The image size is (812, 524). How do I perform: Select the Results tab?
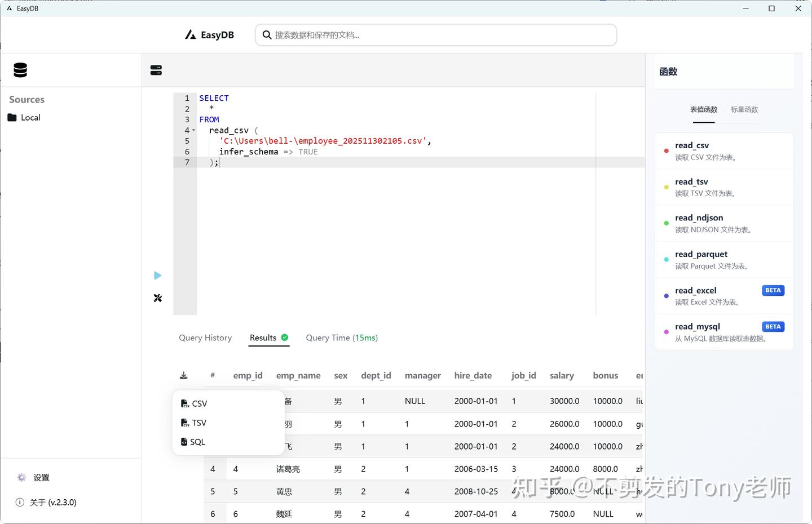tap(263, 338)
